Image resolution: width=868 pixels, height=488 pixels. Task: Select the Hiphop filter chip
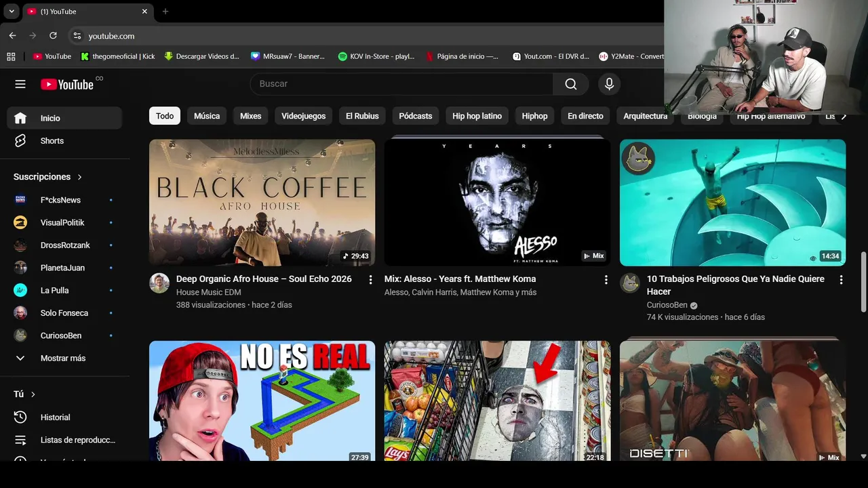click(x=534, y=116)
